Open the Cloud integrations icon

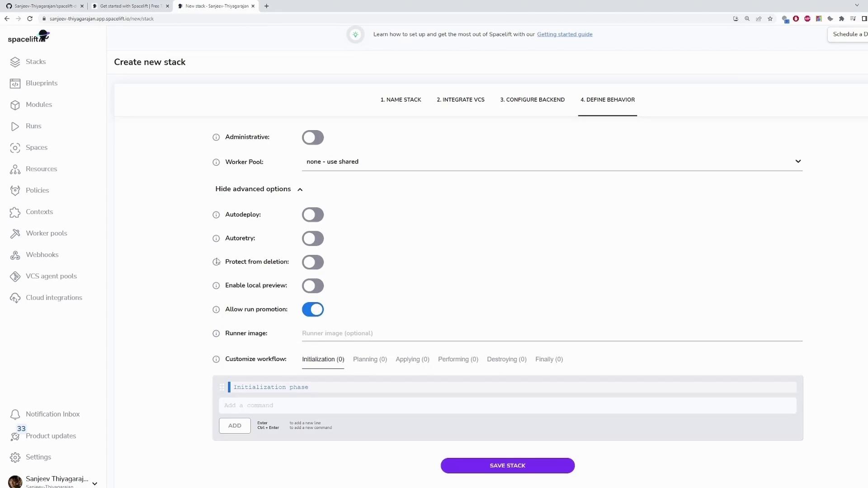coord(15,298)
